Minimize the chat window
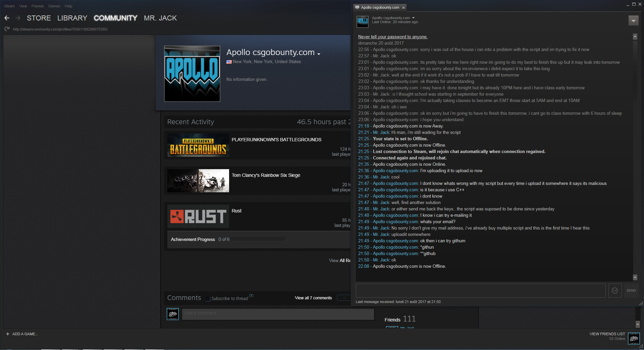Image resolution: width=644 pixels, height=350 pixels. 628,5
